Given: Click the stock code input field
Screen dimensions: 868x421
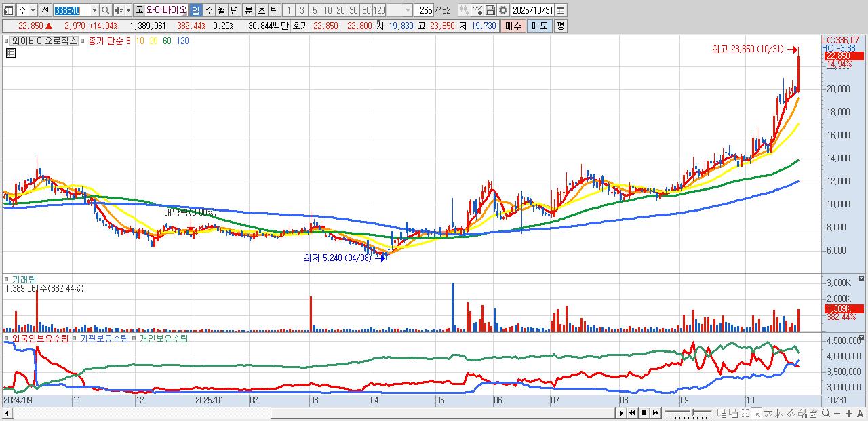Looking at the screenshot, I should point(71,10).
